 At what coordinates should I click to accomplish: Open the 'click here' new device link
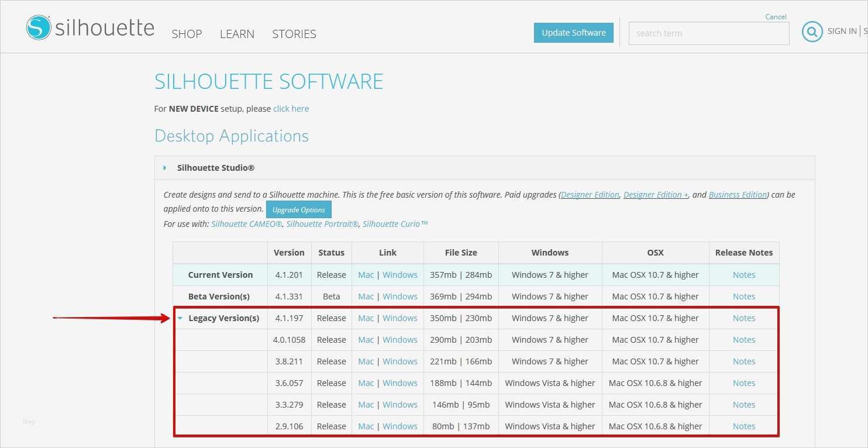point(291,109)
